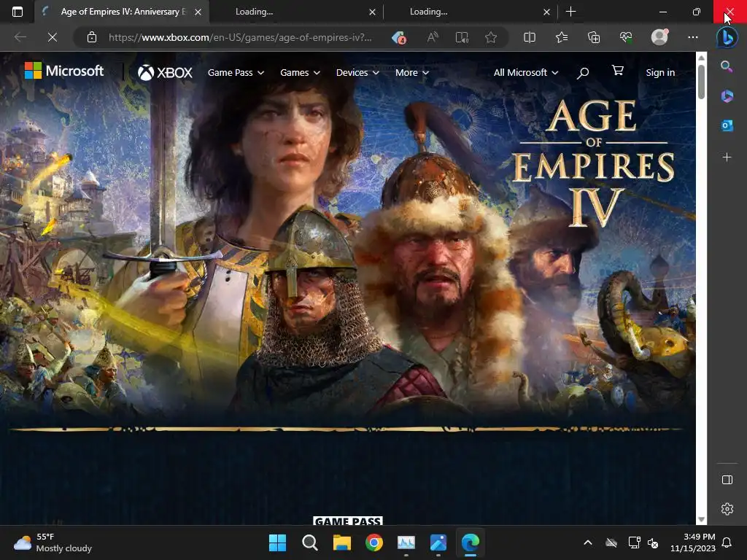Click the Xbox logo
Viewport: 747px width, 560px height.
165,72
